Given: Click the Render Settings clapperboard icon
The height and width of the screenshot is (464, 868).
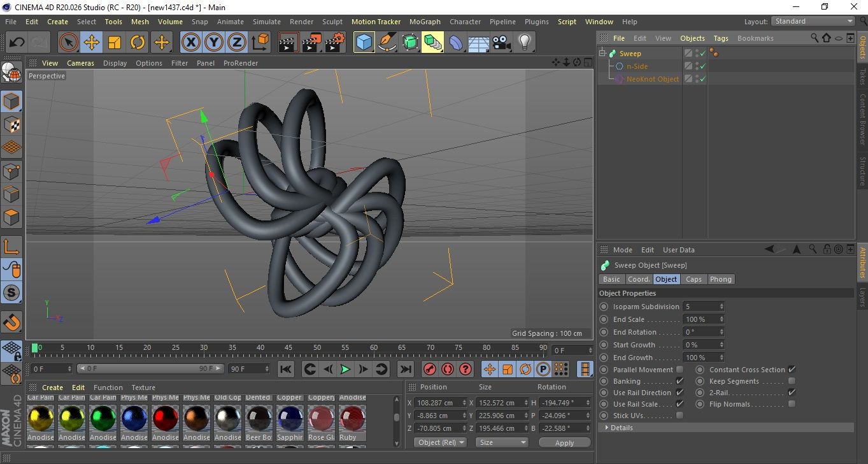Looking at the screenshot, I should pyautogui.click(x=335, y=43).
